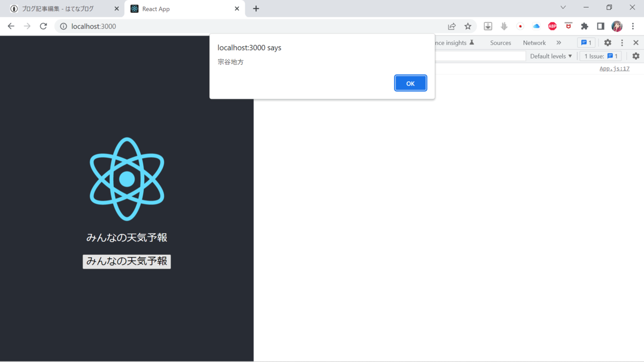Share this page icon in address bar
Screen dimensions: 644x362
452,26
